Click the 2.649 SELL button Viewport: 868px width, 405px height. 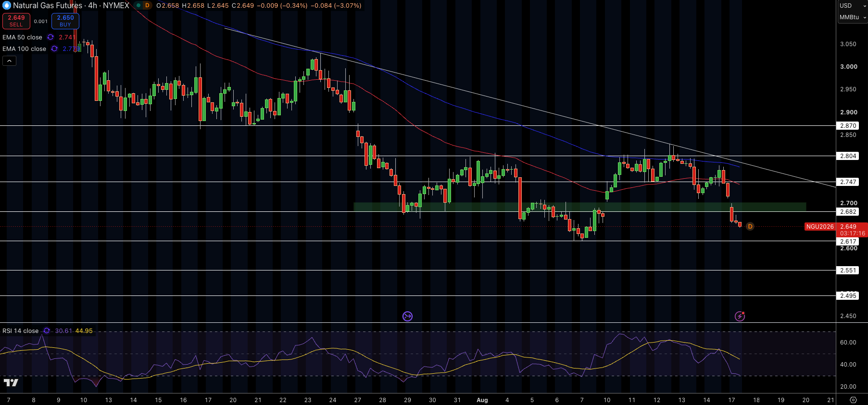16,21
